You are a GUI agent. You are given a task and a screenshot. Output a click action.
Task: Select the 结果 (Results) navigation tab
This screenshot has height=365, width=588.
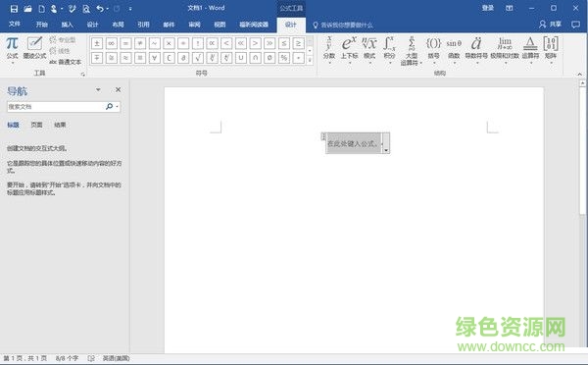click(60, 125)
